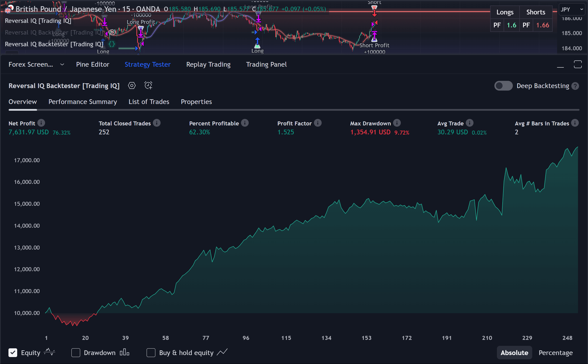
Task: Click British Pound / Japanese Yen symbol title
Action: click(66, 9)
